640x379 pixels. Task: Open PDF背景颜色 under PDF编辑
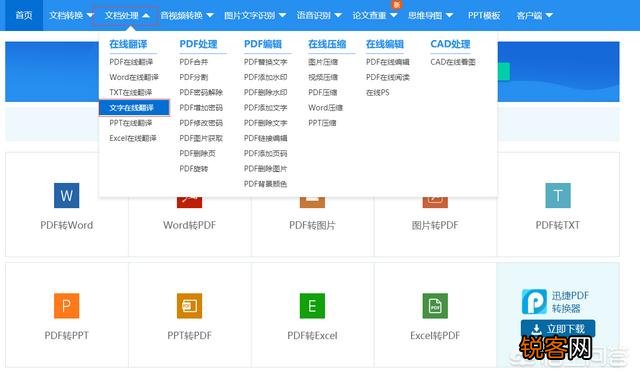click(266, 184)
